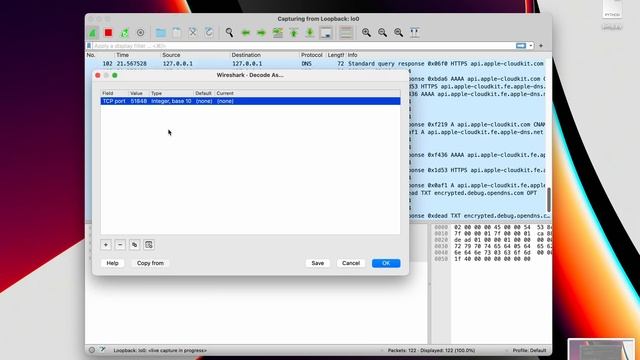Click the Help button in Decode As

(x=112, y=263)
